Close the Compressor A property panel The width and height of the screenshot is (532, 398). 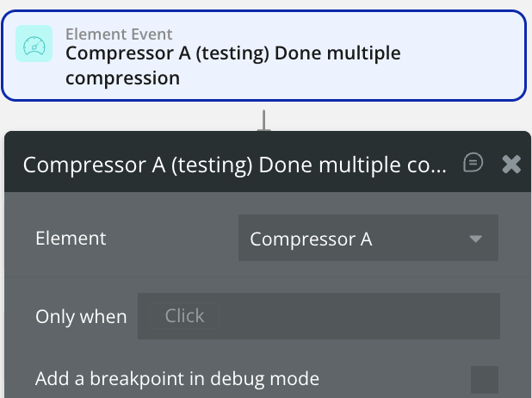[x=511, y=164]
